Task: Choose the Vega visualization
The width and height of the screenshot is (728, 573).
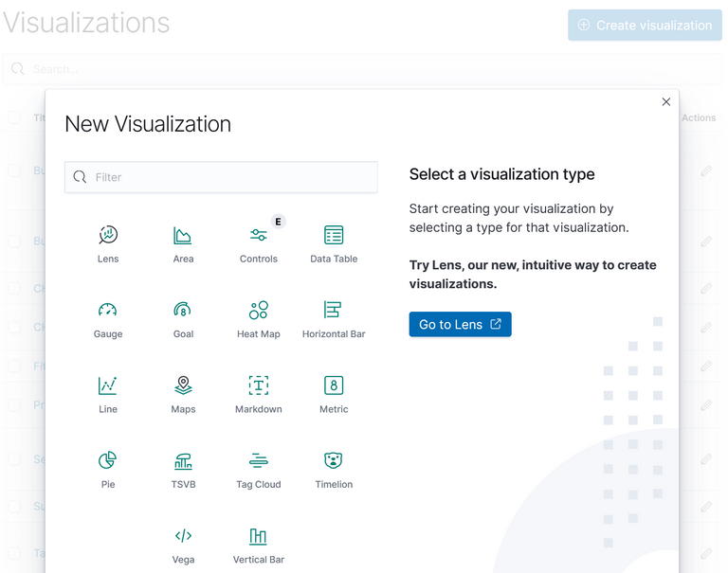Action: (x=183, y=545)
